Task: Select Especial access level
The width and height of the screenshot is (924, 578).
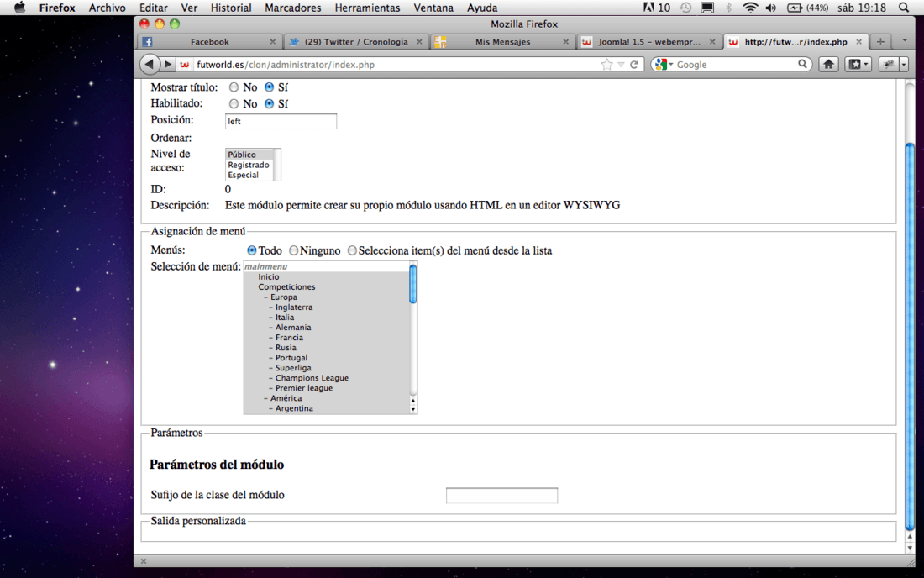Action: 249,175
